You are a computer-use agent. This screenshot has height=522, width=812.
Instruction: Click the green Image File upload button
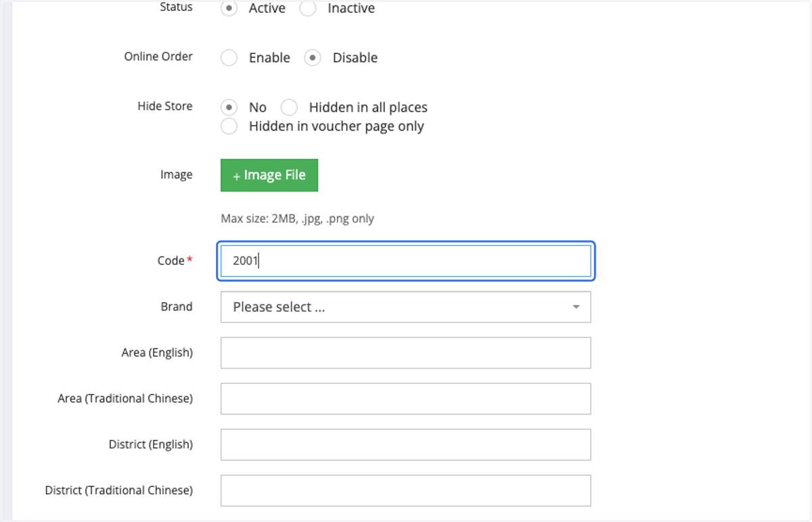(269, 175)
